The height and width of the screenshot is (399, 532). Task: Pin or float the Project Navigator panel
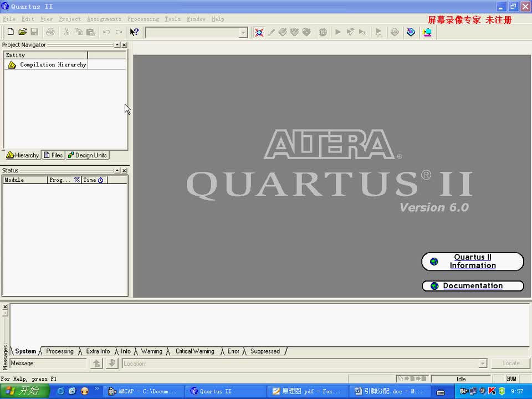pos(117,45)
